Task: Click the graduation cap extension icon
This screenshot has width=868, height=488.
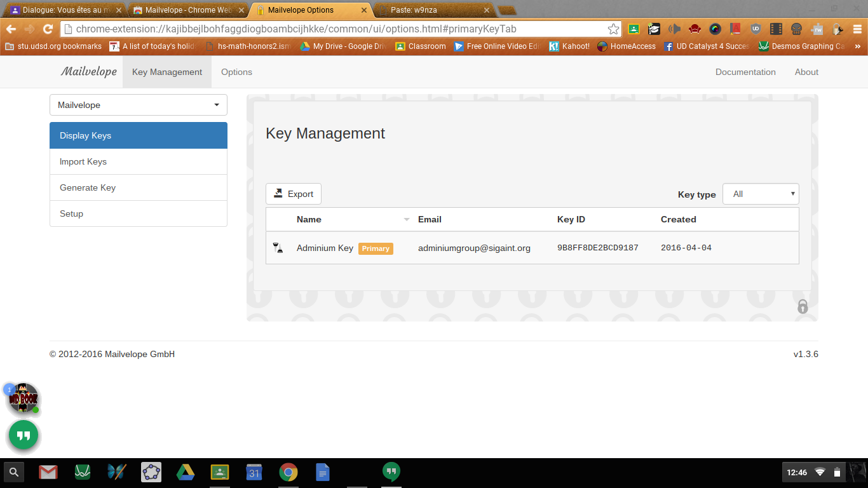Action: click(x=654, y=29)
